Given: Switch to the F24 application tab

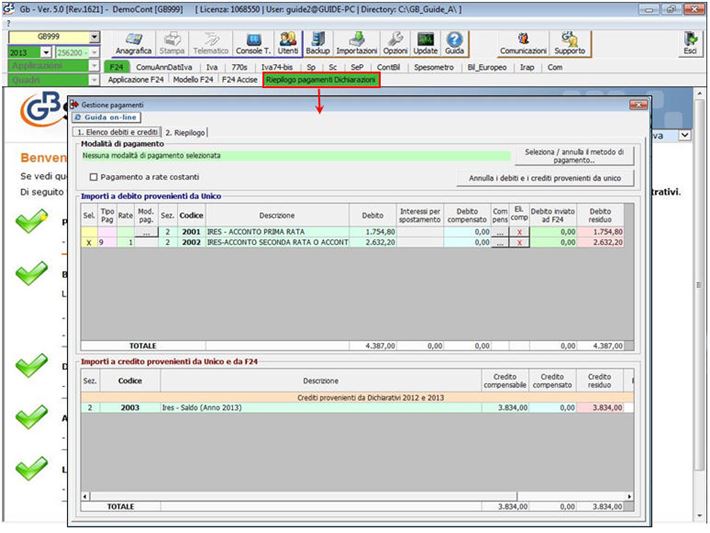Looking at the screenshot, I should coord(116,67).
